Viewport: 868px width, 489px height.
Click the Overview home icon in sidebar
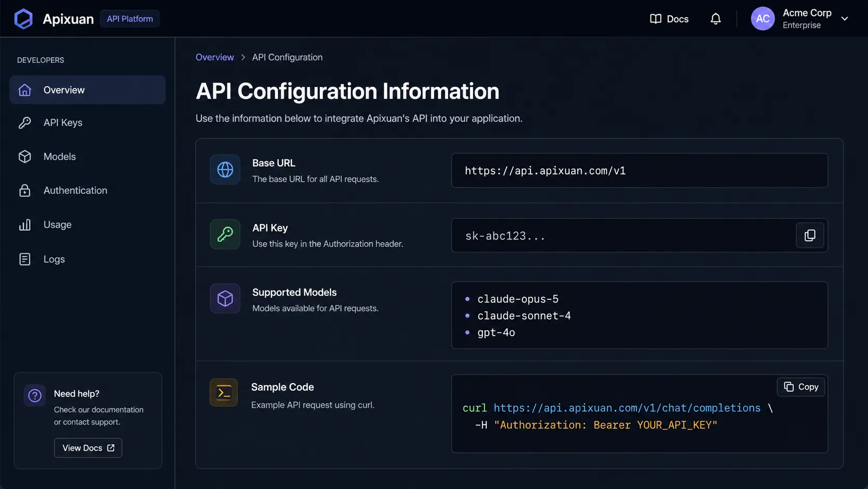click(x=25, y=90)
